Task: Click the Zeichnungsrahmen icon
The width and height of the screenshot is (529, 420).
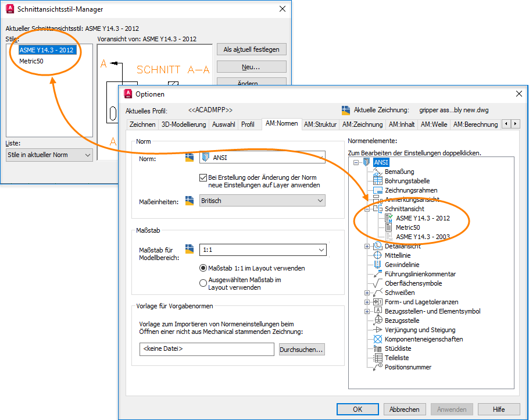Action: [377, 190]
